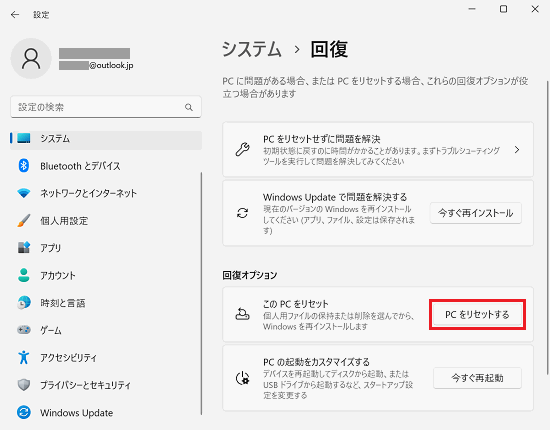This screenshot has width=550, height=430.
Task: Click the 回復 page heading
Action: [329, 49]
